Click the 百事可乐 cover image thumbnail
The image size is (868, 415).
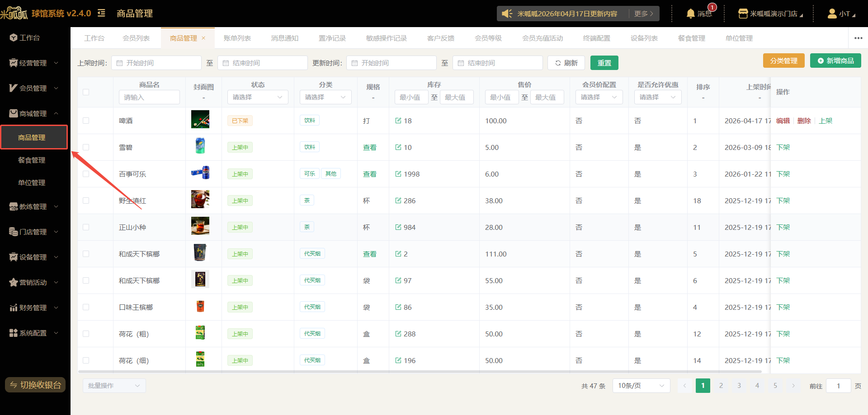(200, 173)
